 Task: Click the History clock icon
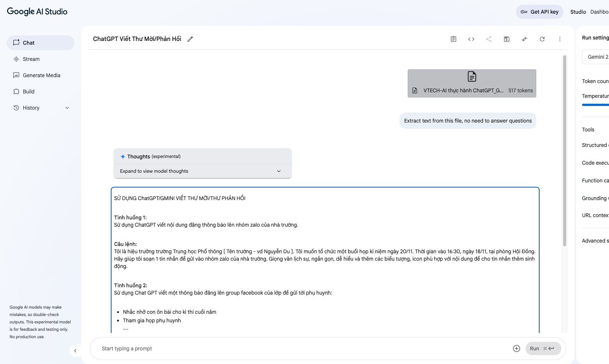coord(16,108)
